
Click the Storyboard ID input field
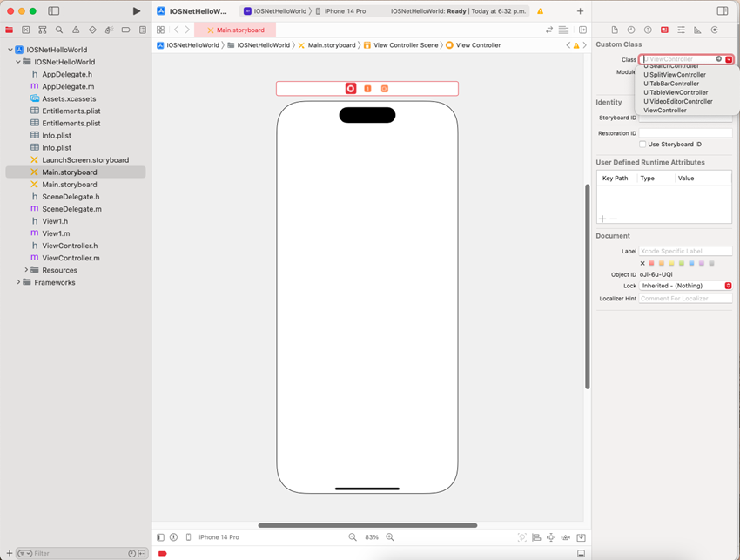click(x=688, y=118)
